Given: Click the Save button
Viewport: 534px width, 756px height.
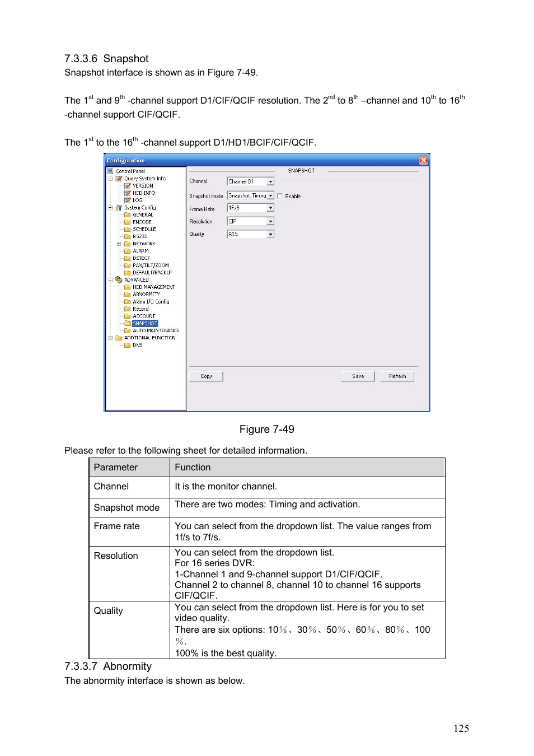Looking at the screenshot, I should pyautogui.click(x=358, y=376).
